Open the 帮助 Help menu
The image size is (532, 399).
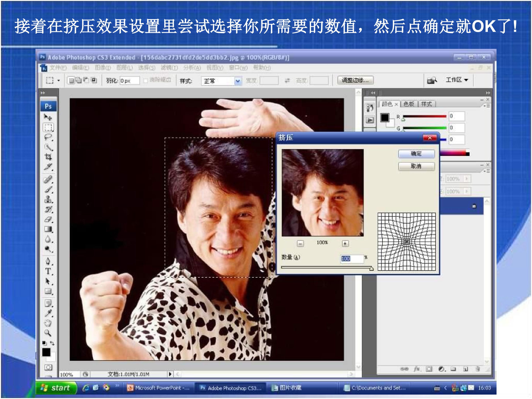coord(262,68)
